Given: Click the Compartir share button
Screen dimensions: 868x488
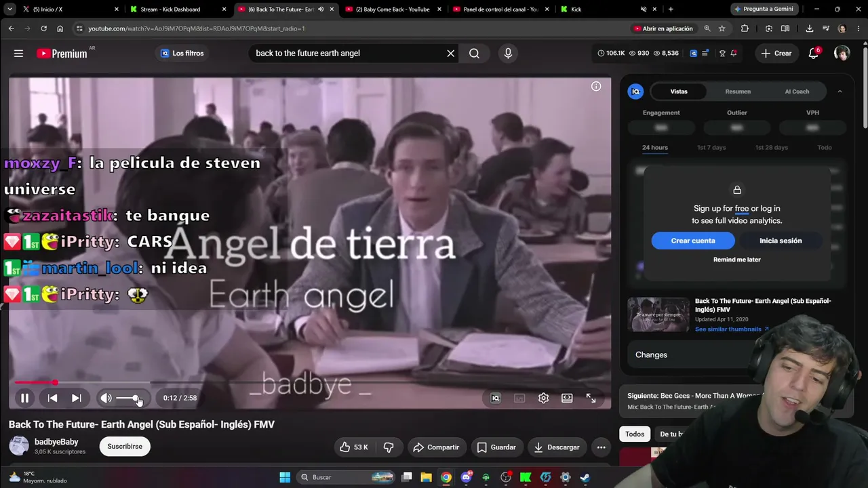Looking at the screenshot, I should 436,447.
